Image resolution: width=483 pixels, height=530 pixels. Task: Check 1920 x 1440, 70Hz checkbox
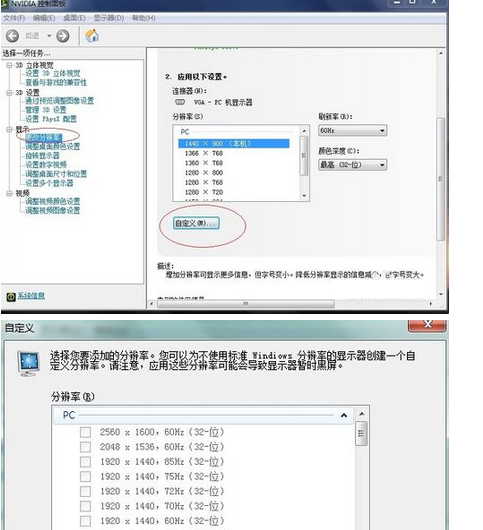click(85, 506)
